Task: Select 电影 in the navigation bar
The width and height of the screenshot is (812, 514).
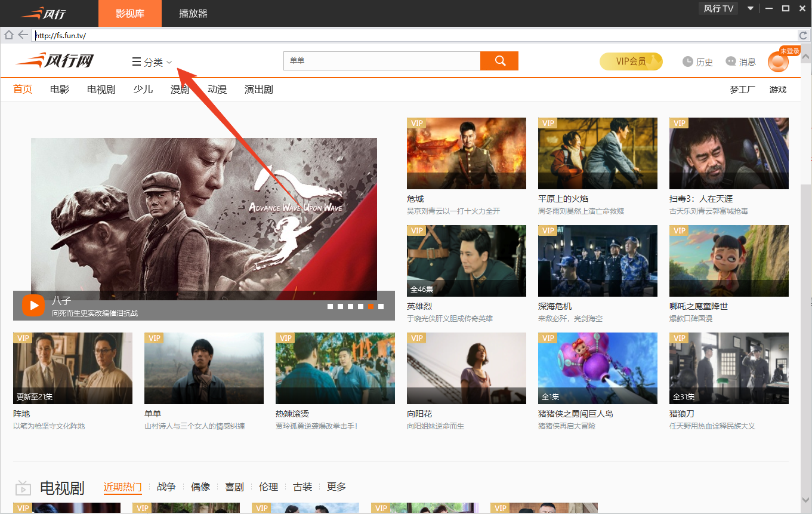Action: [60, 90]
